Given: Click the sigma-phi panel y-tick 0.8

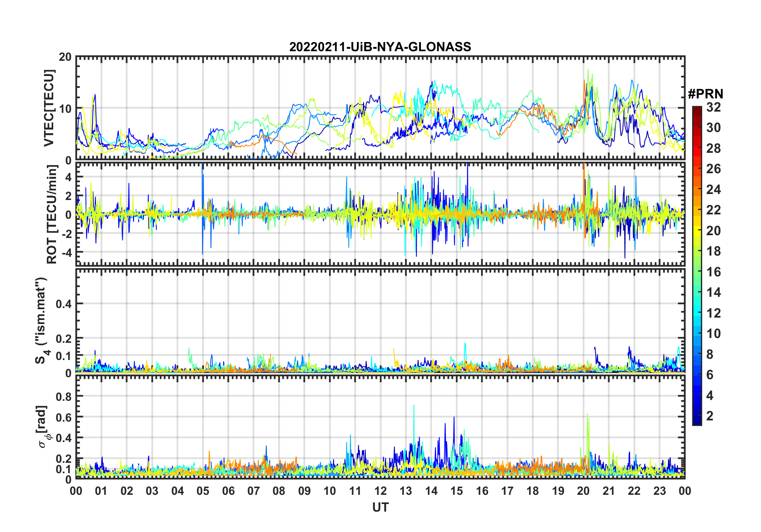Looking at the screenshot, I should click(64, 396).
